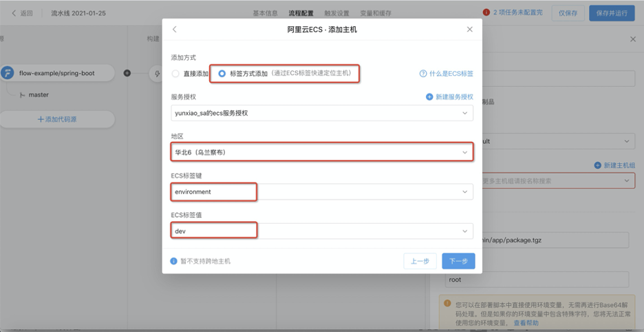Open ECS标签值 dropdown showing dev
644x332 pixels.
(x=322, y=231)
